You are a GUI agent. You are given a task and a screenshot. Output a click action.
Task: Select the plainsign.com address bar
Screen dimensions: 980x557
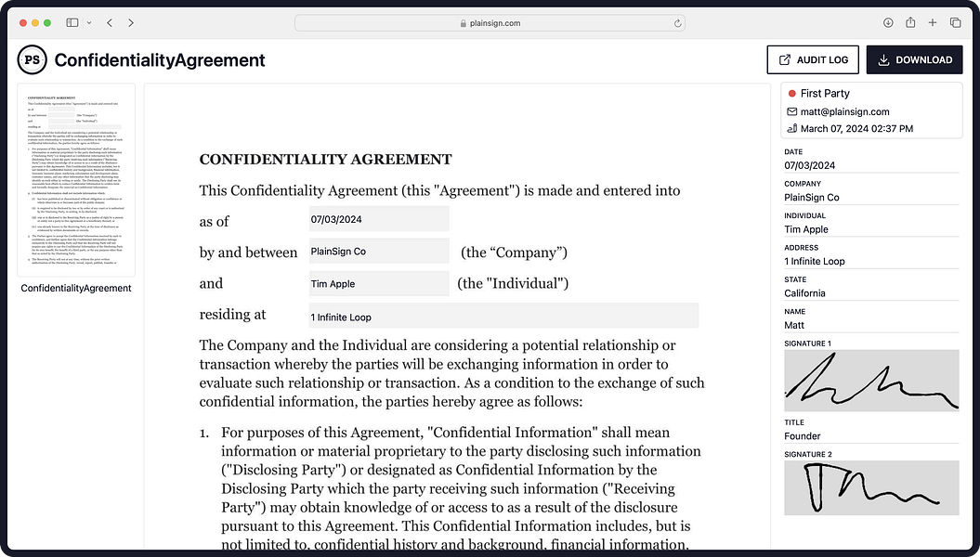pos(490,23)
